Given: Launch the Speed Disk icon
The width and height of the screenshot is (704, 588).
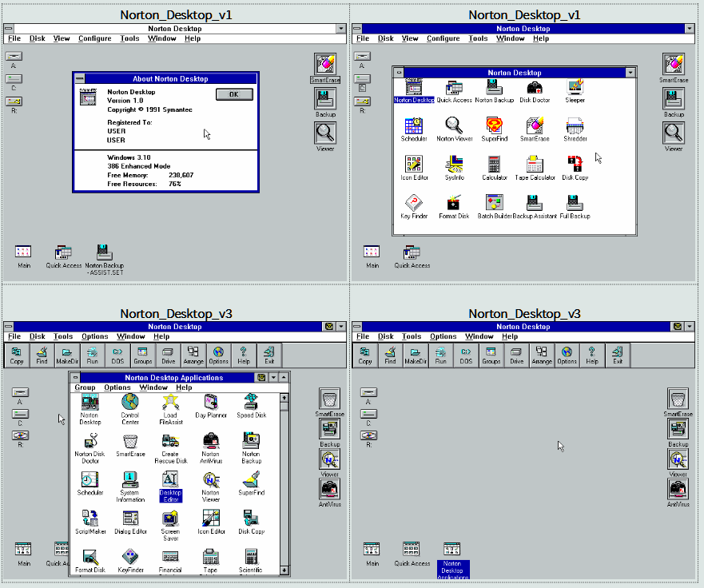Looking at the screenshot, I should [x=252, y=406].
